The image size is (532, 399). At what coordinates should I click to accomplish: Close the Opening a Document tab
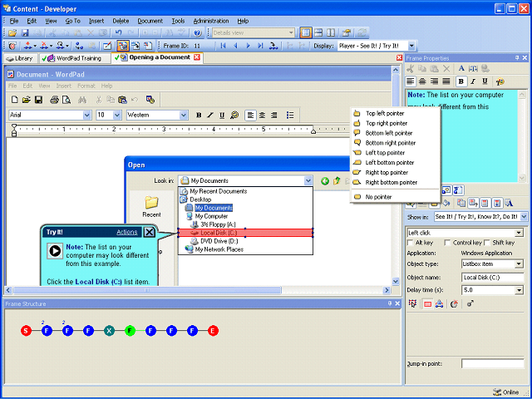click(197, 57)
